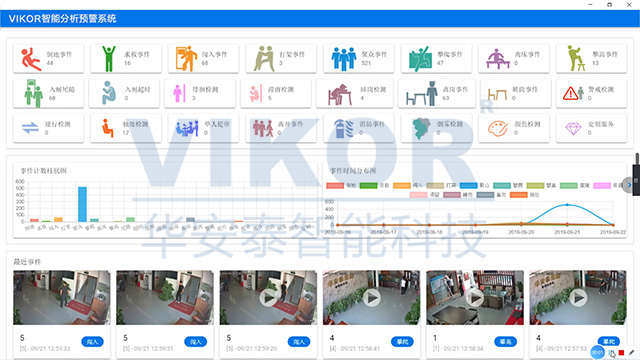Open the red falling person event card
This screenshot has width=640, height=360.
[48, 59]
